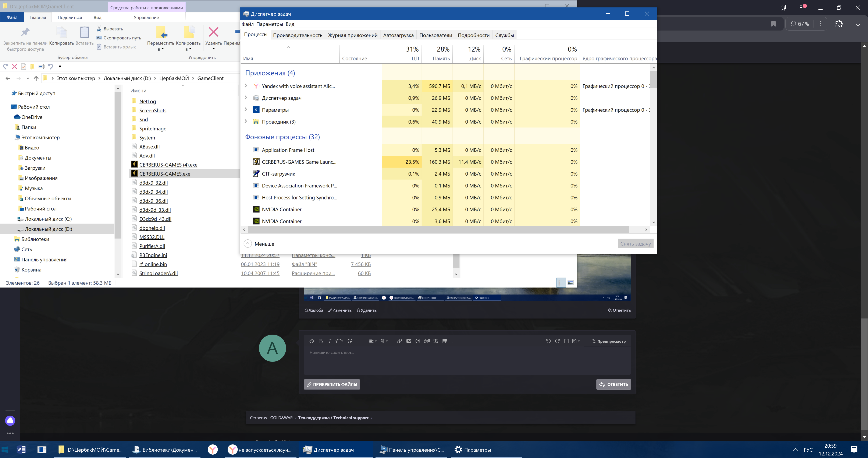Open Вид menu in Task Manager

click(290, 24)
